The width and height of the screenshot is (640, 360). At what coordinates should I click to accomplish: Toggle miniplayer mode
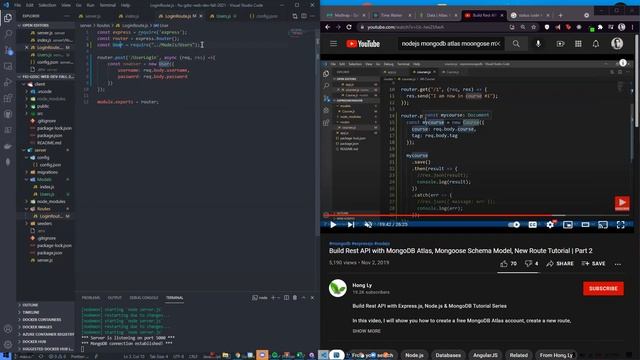click(x=568, y=224)
